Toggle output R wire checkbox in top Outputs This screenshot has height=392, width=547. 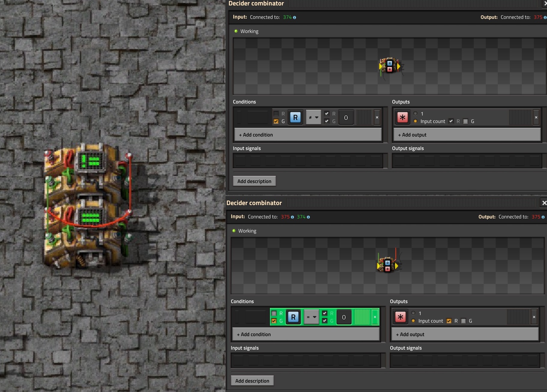tap(451, 121)
